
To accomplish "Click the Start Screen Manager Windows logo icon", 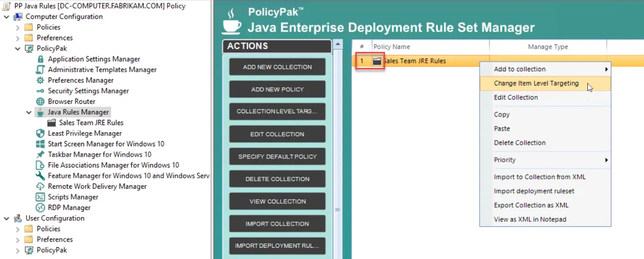I will click(x=40, y=144).
